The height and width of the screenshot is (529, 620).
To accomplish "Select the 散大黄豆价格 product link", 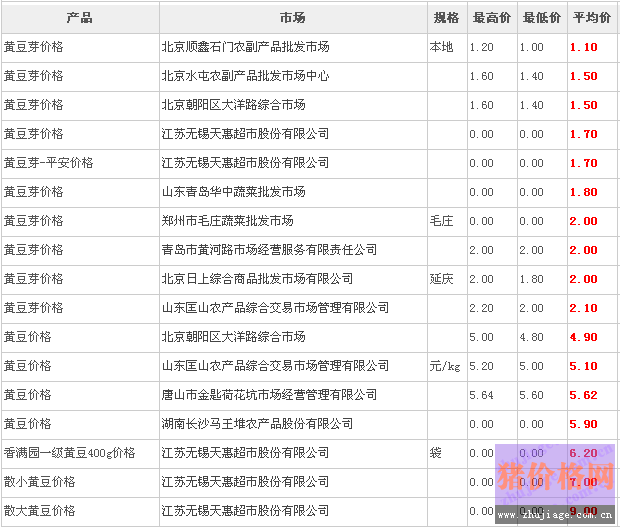I will click(x=39, y=511).
